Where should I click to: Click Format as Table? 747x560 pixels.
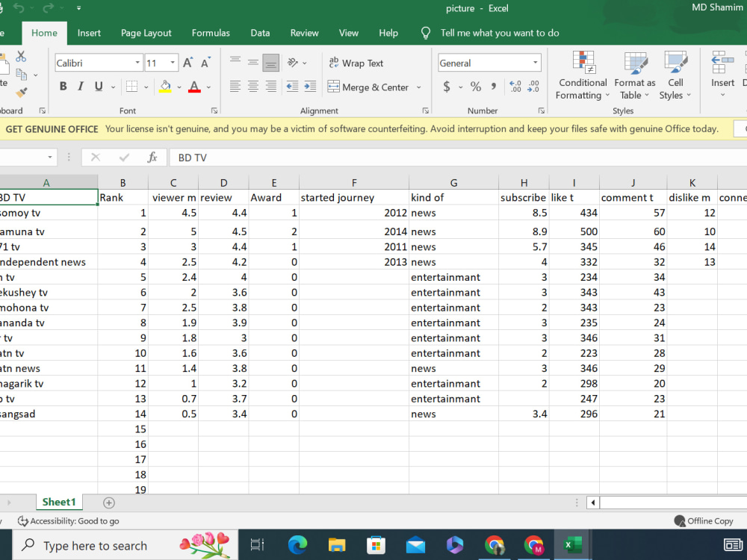click(x=634, y=75)
